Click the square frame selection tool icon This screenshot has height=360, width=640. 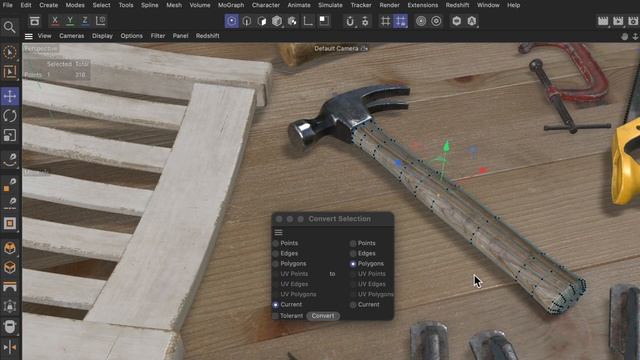coord(9,223)
